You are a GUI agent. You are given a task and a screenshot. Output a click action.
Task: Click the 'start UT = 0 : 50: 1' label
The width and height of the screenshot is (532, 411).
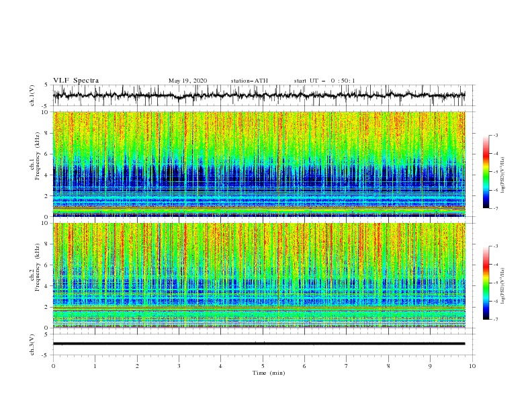click(324, 81)
